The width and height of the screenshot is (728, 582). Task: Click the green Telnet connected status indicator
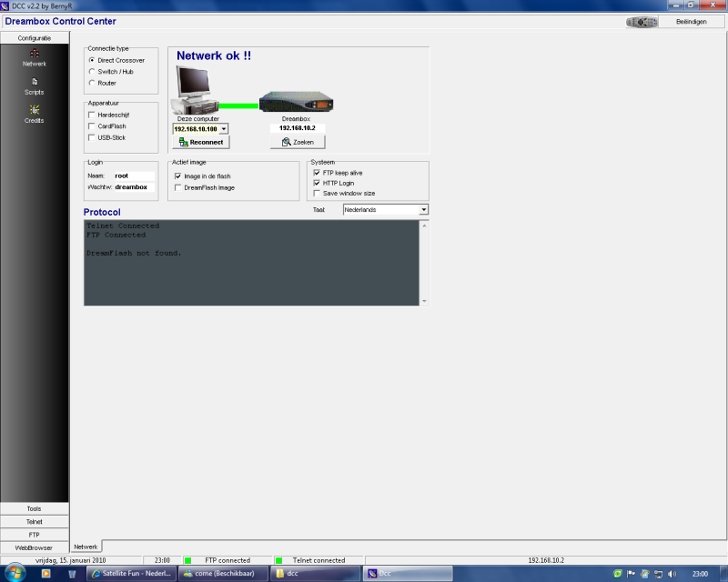point(278,561)
